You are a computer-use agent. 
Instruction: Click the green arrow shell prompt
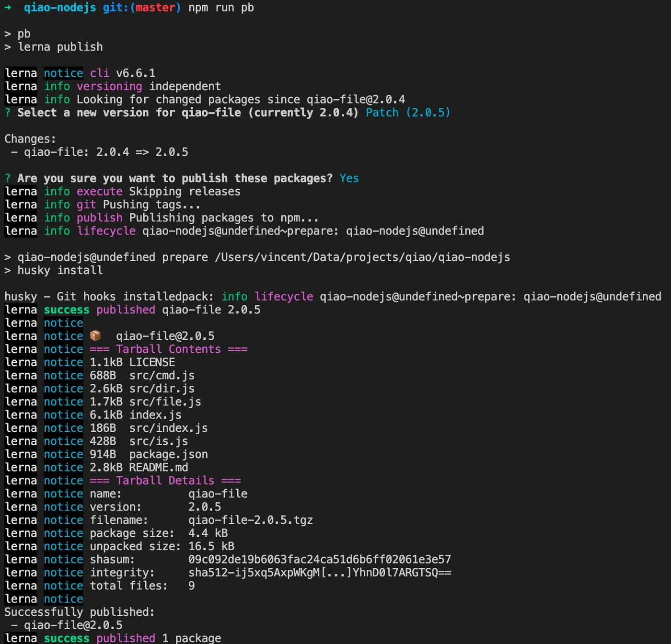(8, 8)
